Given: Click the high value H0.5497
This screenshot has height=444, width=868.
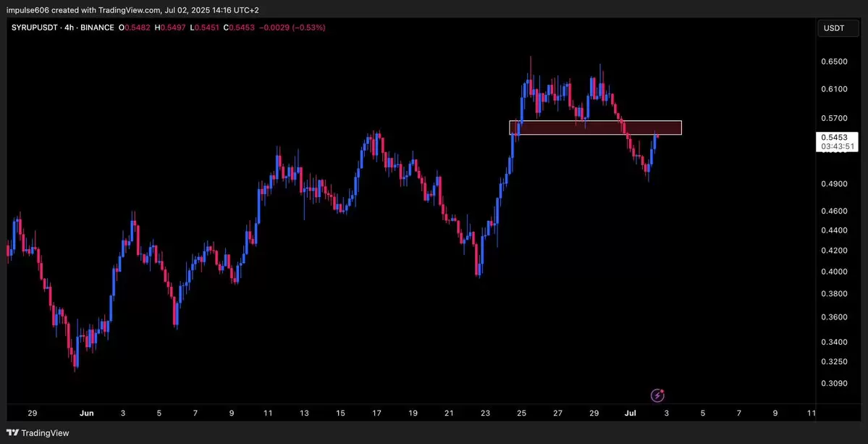Looking at the screenshot, I should 170,27.
